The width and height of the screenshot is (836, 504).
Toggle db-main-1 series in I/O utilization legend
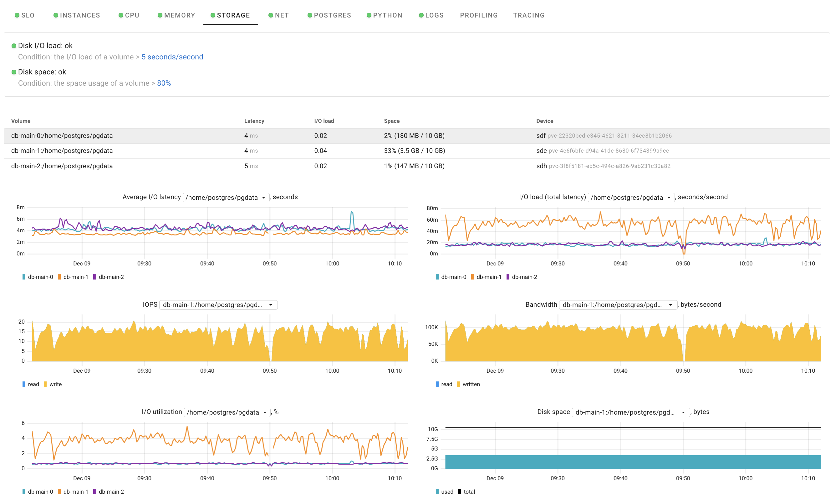[x=73, y=492]
